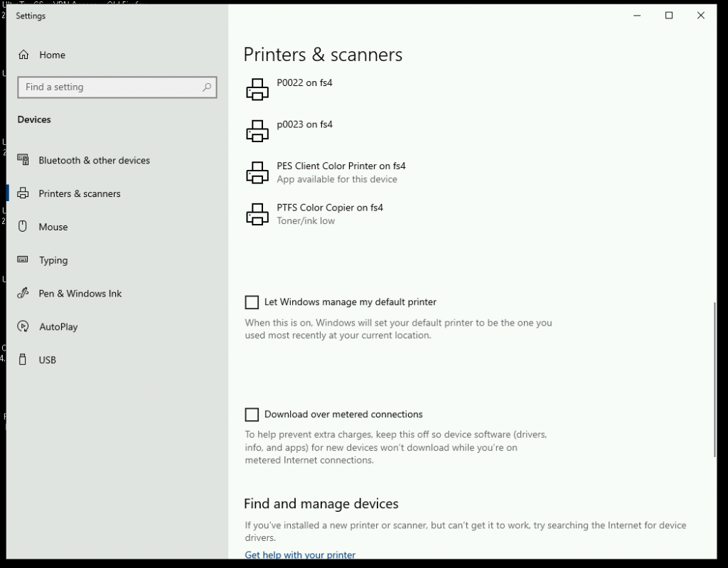Maximize the Settings window
Viewport: 728px width, 568px height.
[669, 16]
